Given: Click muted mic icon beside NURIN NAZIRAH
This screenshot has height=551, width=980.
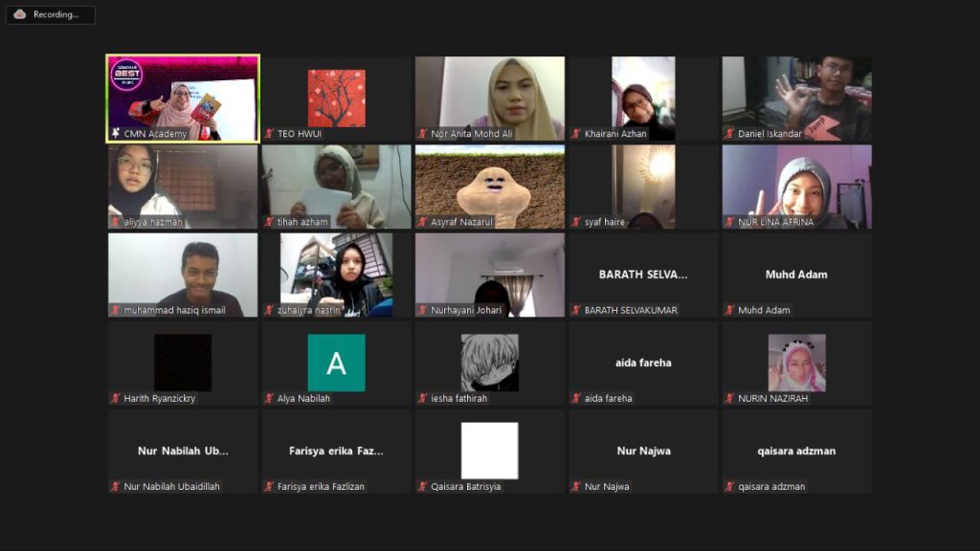Looking at the screenshot, I should (730, 398).
